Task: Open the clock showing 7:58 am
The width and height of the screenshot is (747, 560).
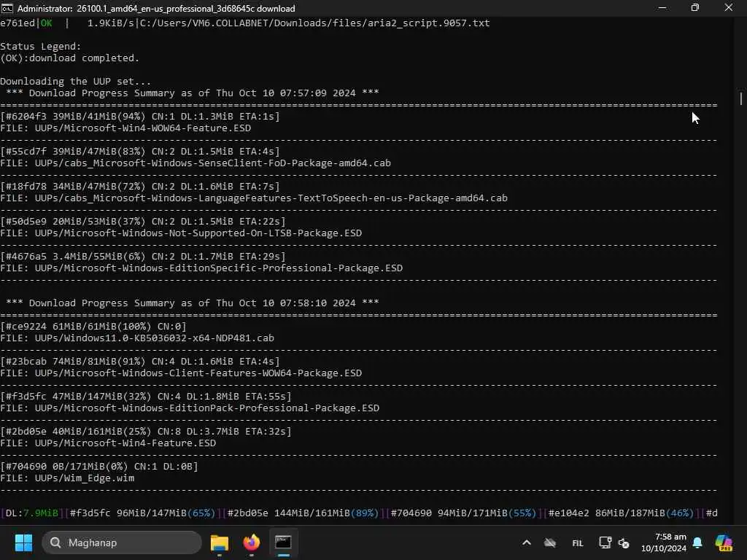Action: (x=664, y=542)
